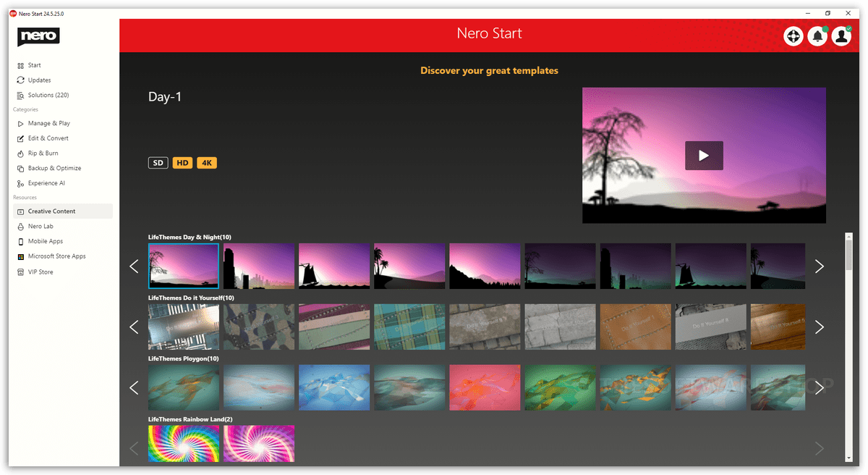This screenshot has height=475, width=868.
Task: Select the wood Do it Yourself thumbnail
Action: click(778, 327)
